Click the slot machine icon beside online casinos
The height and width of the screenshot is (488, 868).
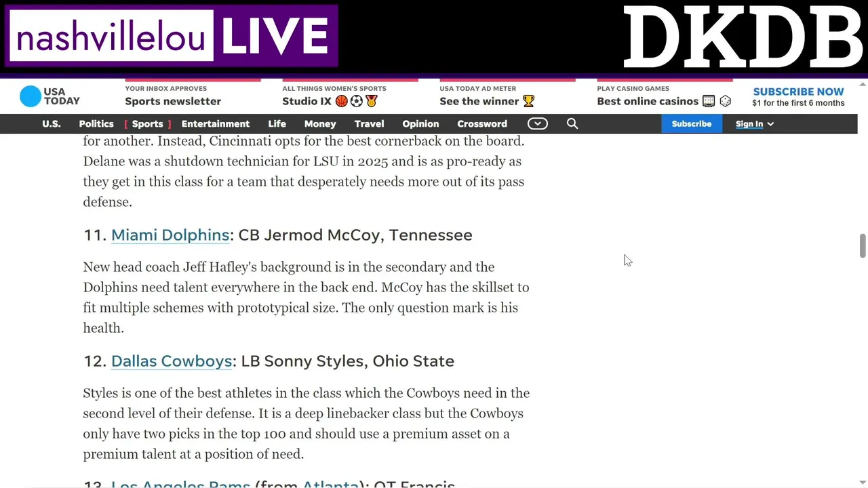tap(709, 101)
